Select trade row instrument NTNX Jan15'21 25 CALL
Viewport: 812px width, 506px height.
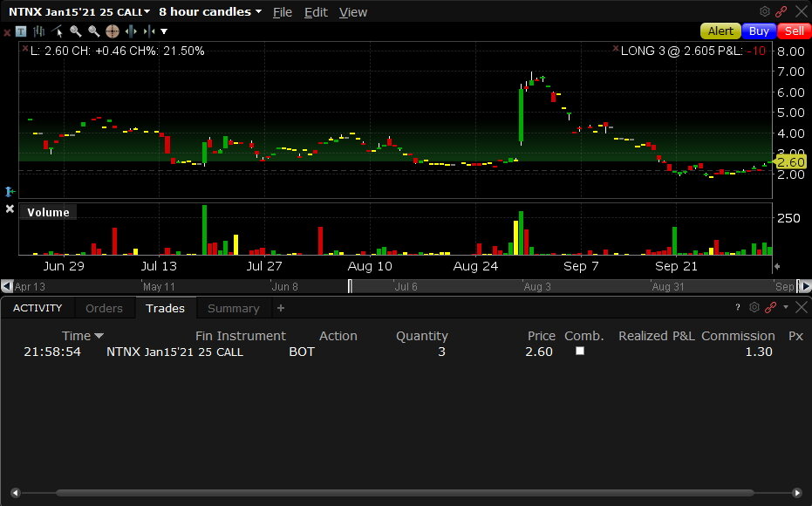pyautogui.click(x=174, y=352)
